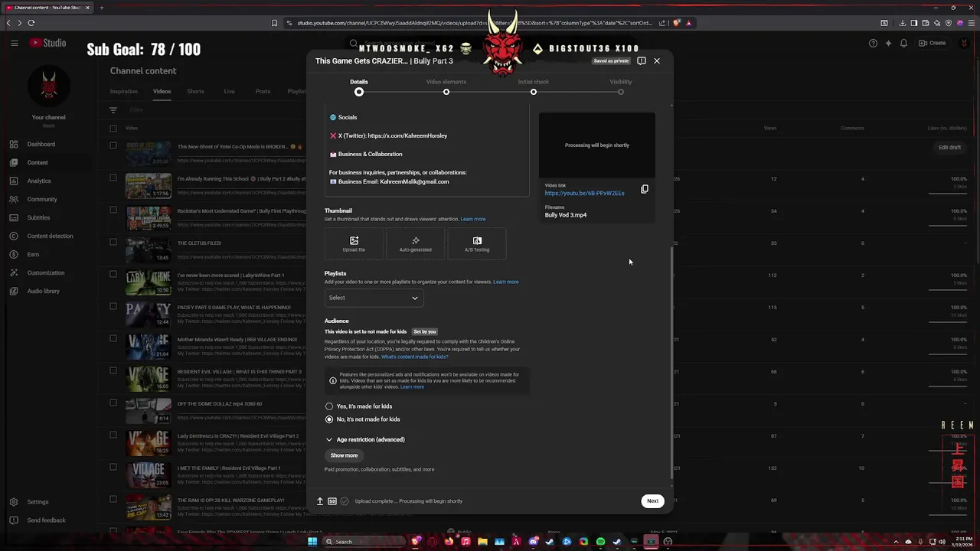Click the checks complete checkmark icon
Image resolution: width=980 pixels, height=551 pixels.
click(345, 501)
